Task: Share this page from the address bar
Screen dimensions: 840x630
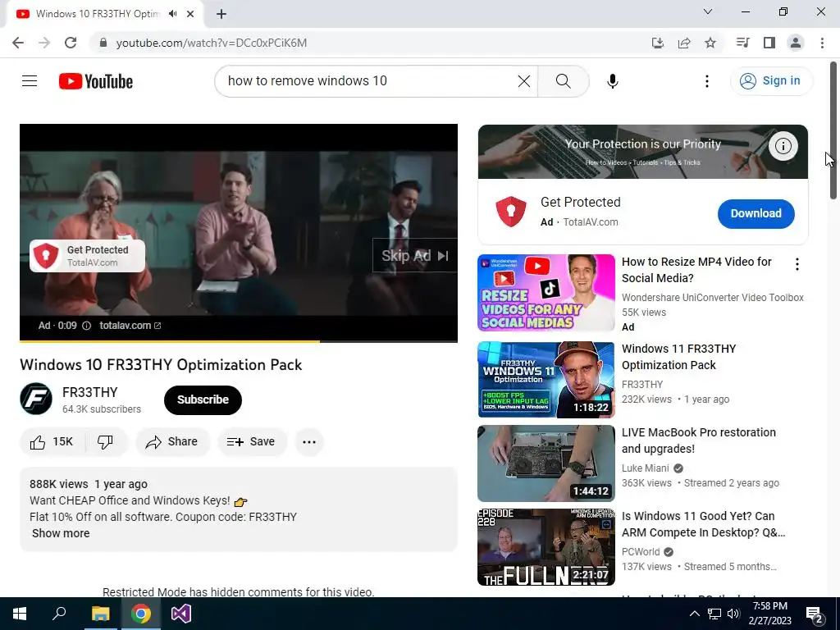Action: click(684, 43)
